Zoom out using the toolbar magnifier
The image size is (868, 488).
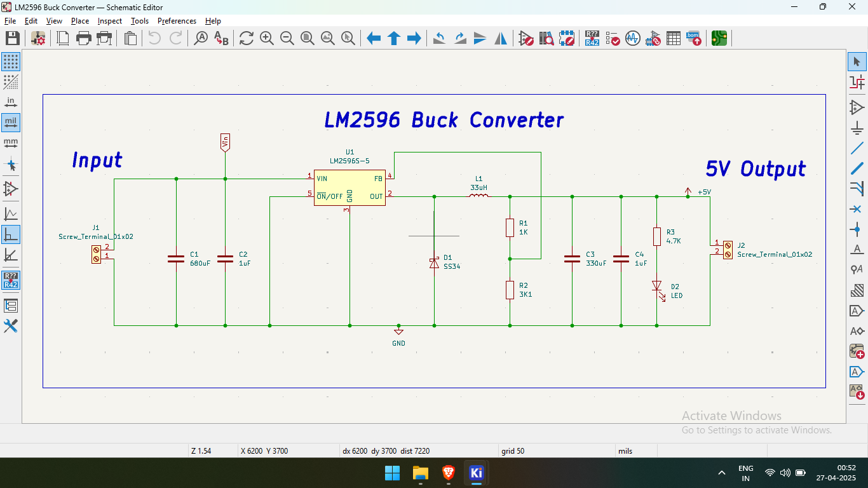pyautogui.click(x=287, y=38)
